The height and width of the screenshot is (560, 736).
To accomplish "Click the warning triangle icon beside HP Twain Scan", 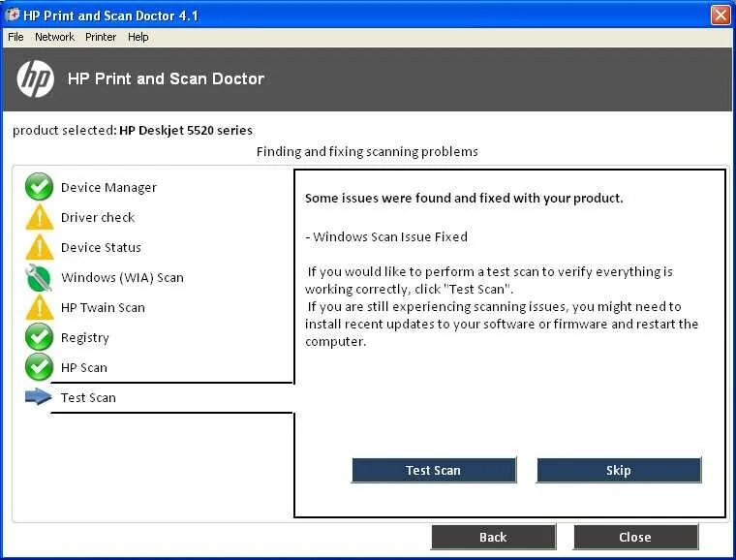I will click(40, 307).
